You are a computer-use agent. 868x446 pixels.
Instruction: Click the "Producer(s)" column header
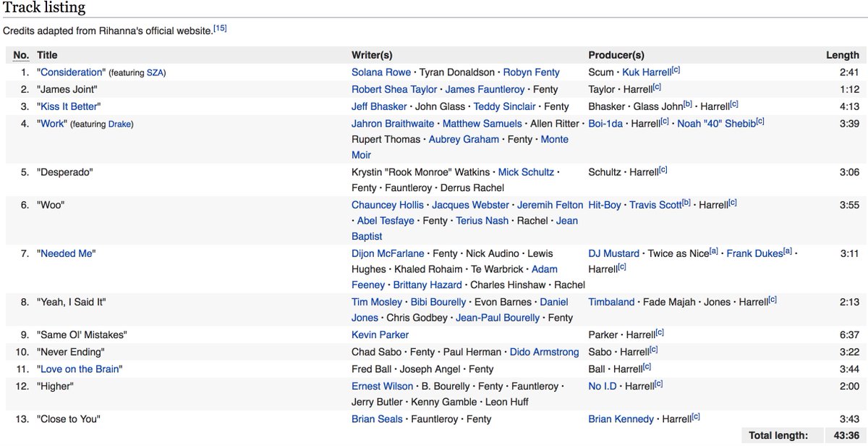coord(616,55)
